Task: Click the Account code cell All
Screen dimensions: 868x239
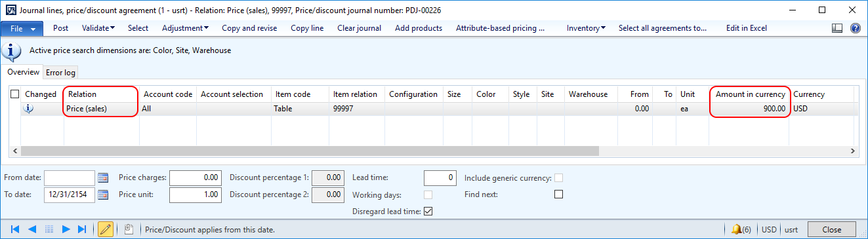Action: 168,109
